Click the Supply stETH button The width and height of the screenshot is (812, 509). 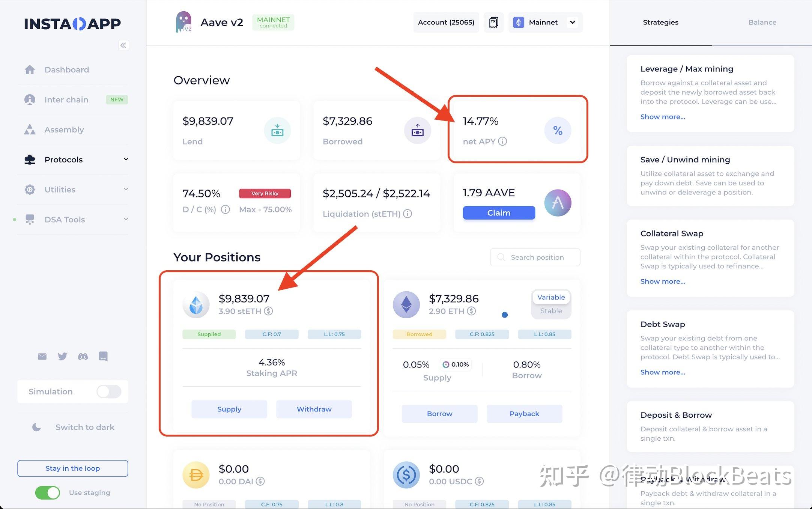pyautogui.click(x=229, y=409)
